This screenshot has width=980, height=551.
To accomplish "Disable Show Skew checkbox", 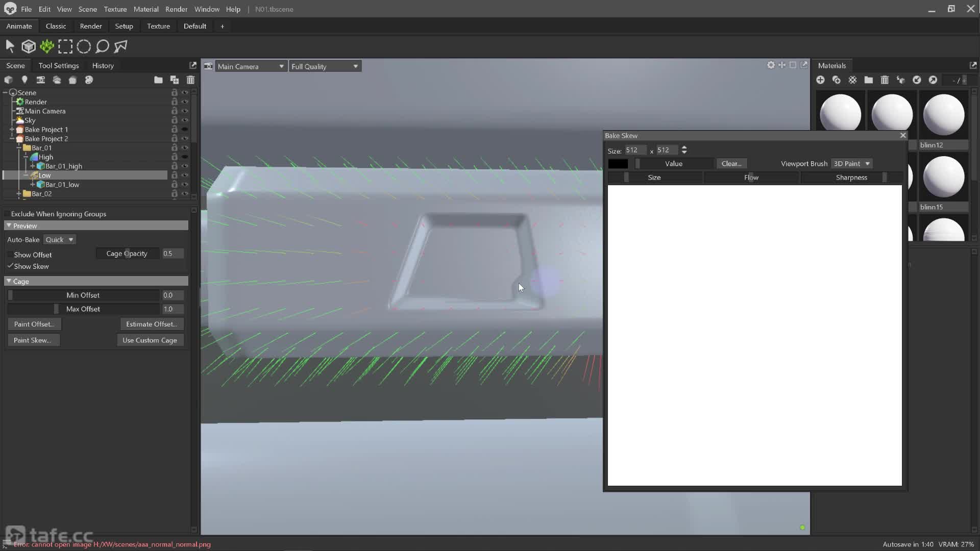I will 10,266.
